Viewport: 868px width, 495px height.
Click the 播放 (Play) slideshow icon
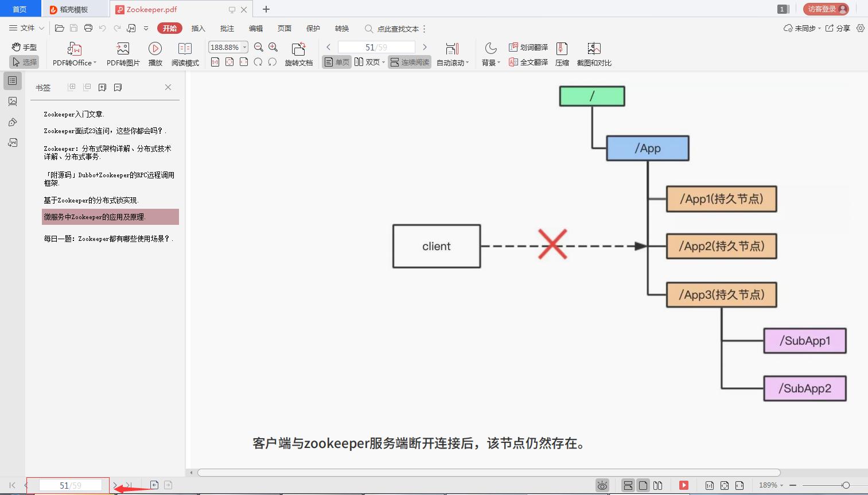(154, 53)
